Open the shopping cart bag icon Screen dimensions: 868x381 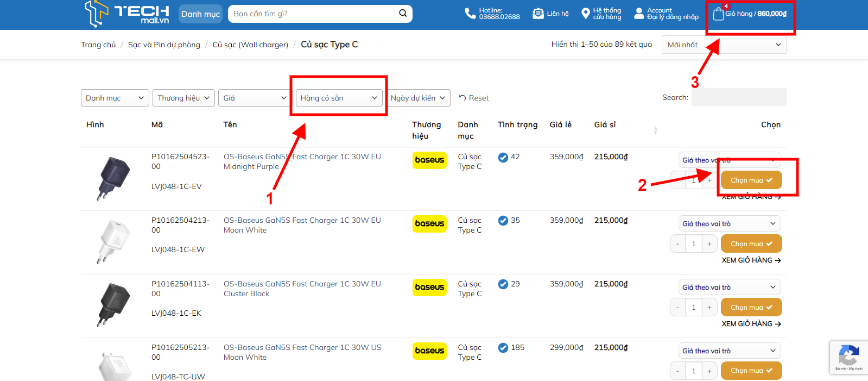point(718,14)
